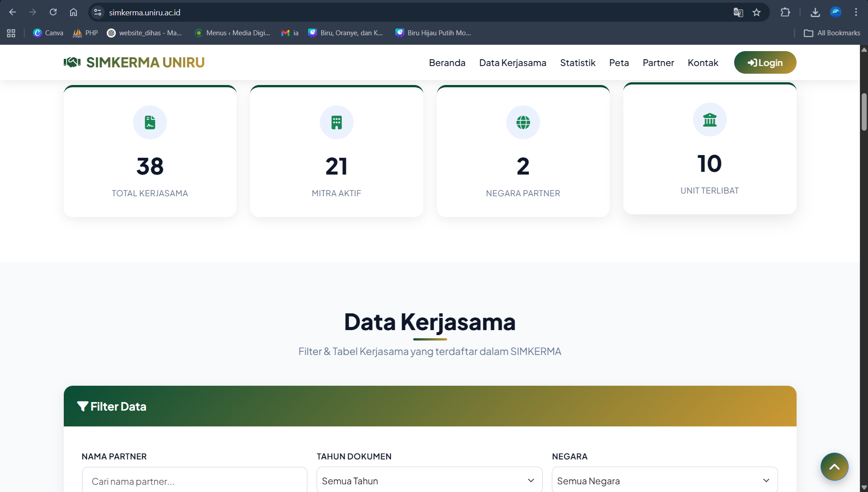Click the Filter Data funnel icon
The width and height of the screenshot is (868, 492).
point(82,406)
